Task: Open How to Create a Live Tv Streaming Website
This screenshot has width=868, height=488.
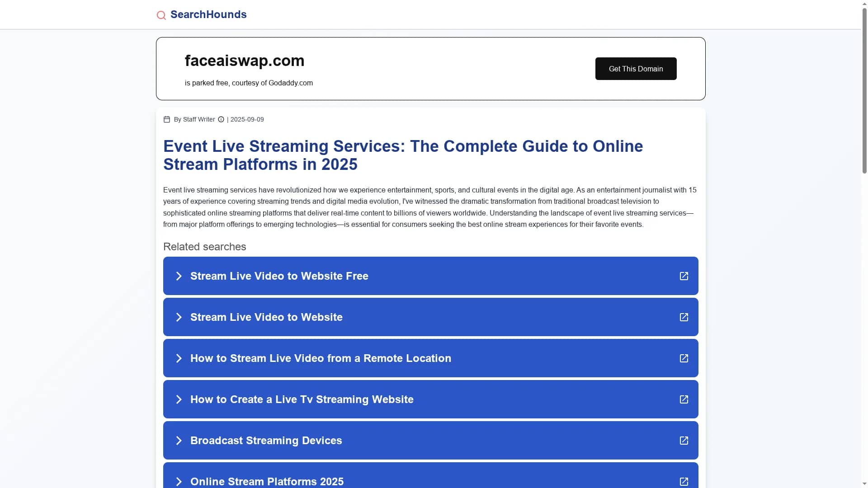Action: point(430,399)
